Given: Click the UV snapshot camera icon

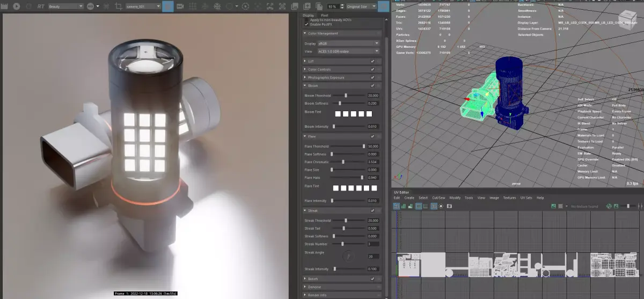Looking at the screenshot, I should pyautogui.click(x=450, y=206).
